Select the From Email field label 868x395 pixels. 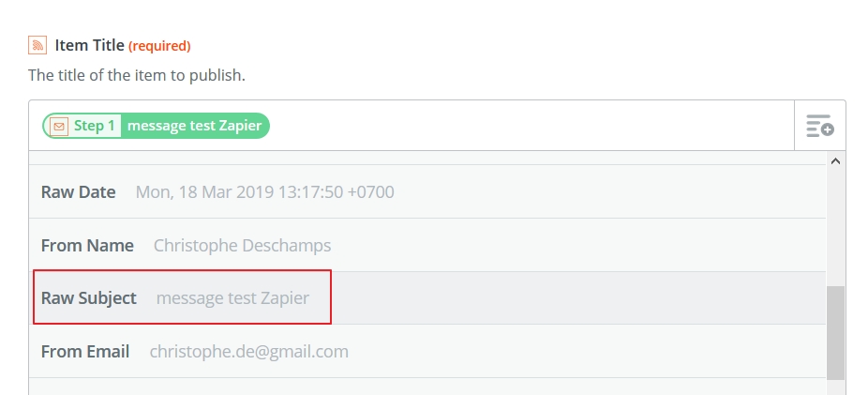pyautogui.click(x=85, y=352)
